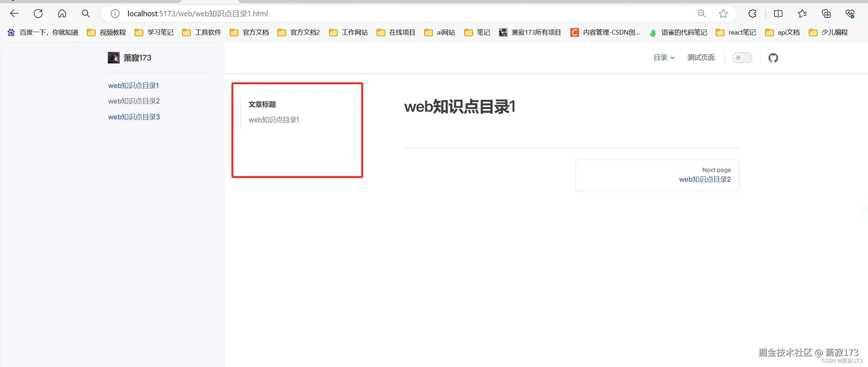Click web知识点目录1 in the outline panel
The width and height of the screenshot is (868, 367).
pos(274,120)
